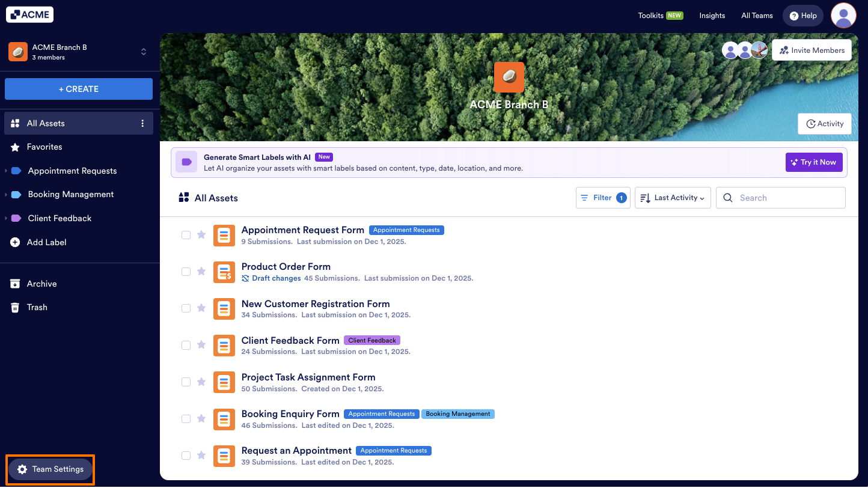Open the Draft changes link
This screenshot has height=488, width=868.
271,278
